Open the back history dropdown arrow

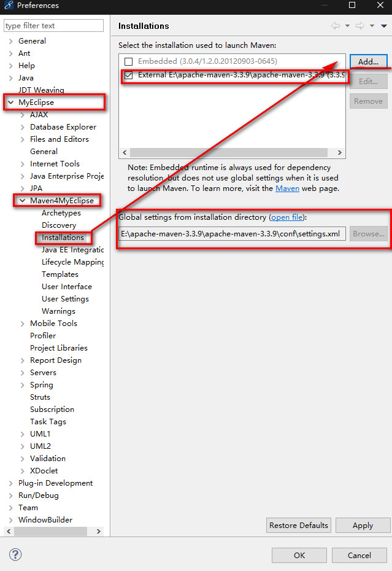click(x=348, y=26)
